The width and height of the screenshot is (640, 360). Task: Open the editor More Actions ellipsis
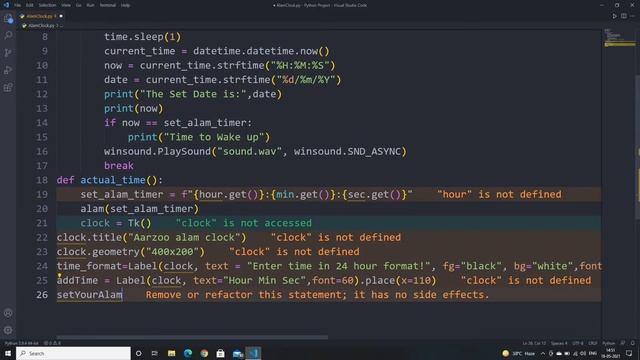coord(633,16)
